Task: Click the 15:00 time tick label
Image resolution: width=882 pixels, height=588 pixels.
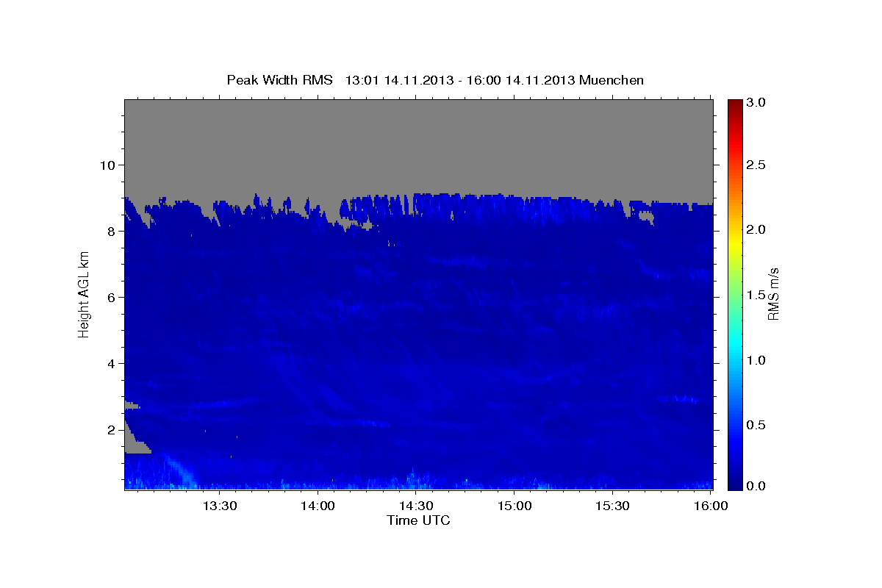Action: pyautogui.click(x=514, y=506)
